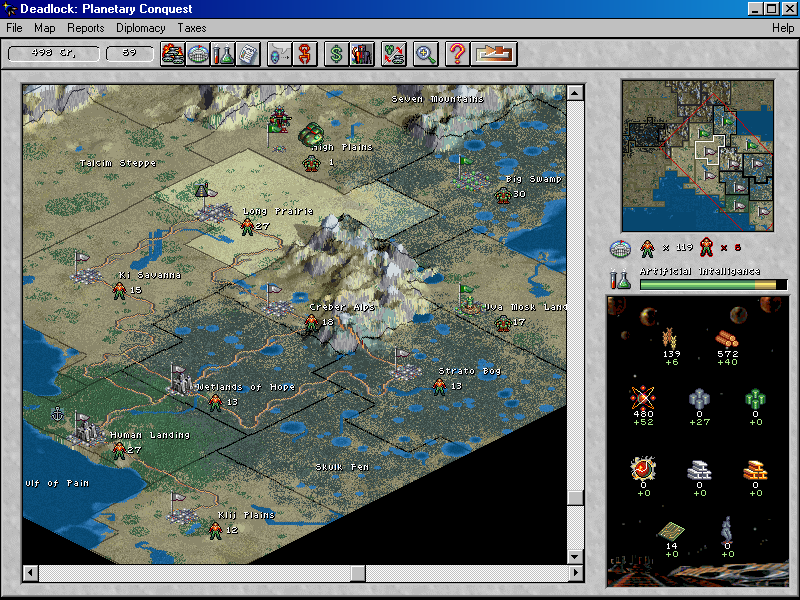
Task: Click the Artificial Intelligence research label
Action: [700, 271]
